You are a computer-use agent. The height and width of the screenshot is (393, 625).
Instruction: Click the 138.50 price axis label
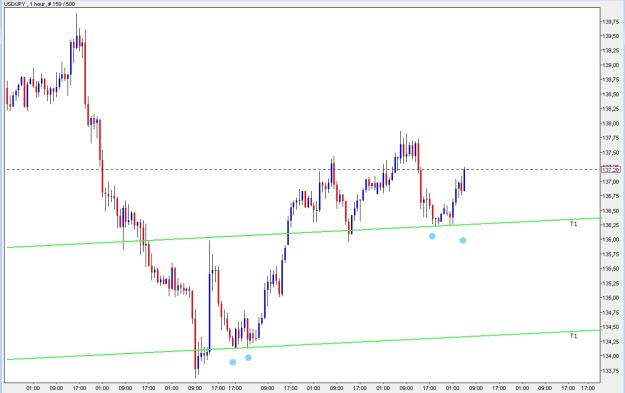coord(611,94)
